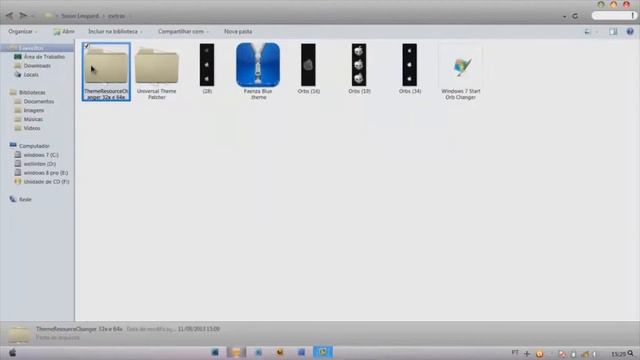Click Snow Leopard in the address path

[x=80, y=16]
